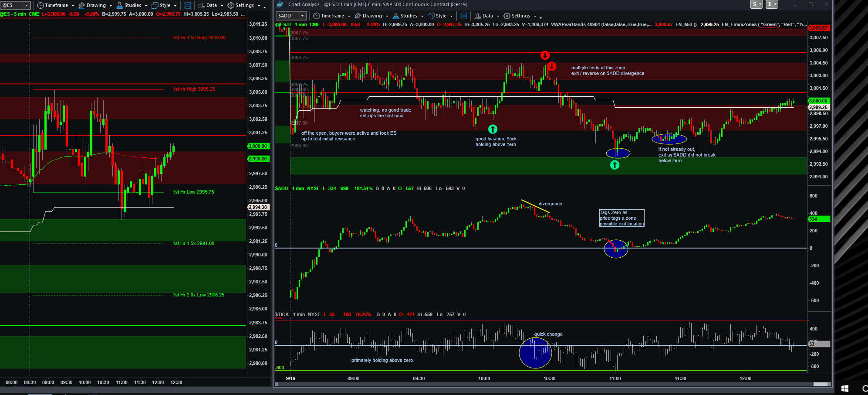Click '1st Hr 1.5x High 3010.00' label
The height and width of the screenshot is (395, 868).
coord(199,37)
